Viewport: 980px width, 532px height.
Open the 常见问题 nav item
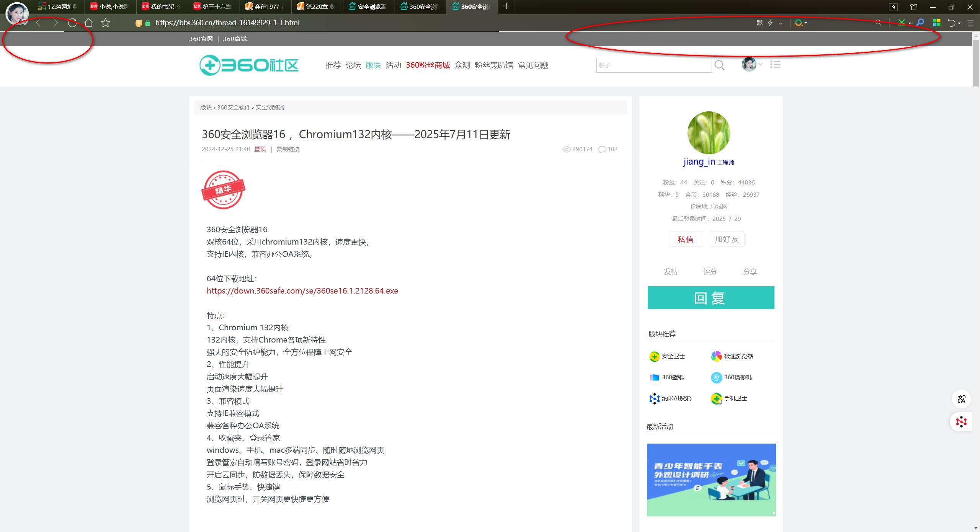click(533, 65)
